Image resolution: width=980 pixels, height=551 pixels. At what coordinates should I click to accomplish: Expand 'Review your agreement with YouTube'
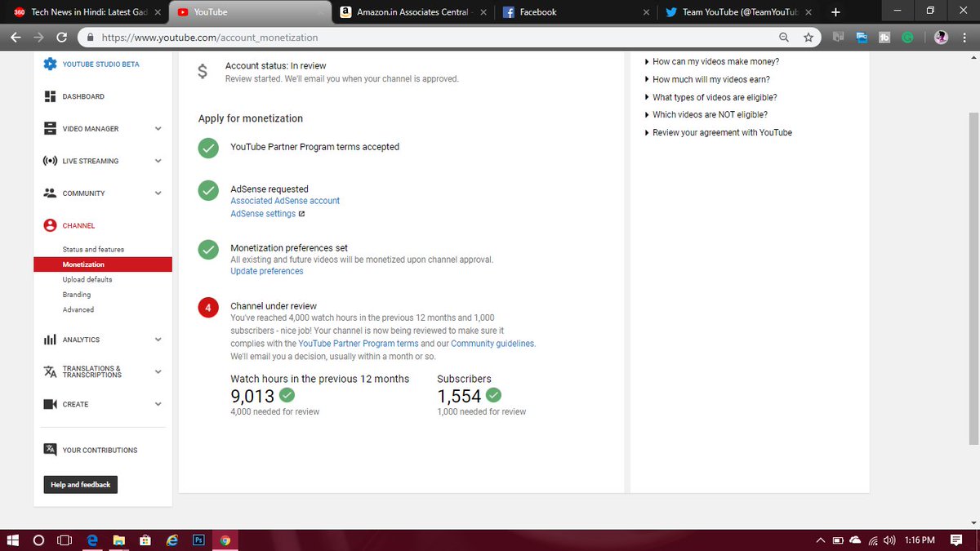[718, 132]
